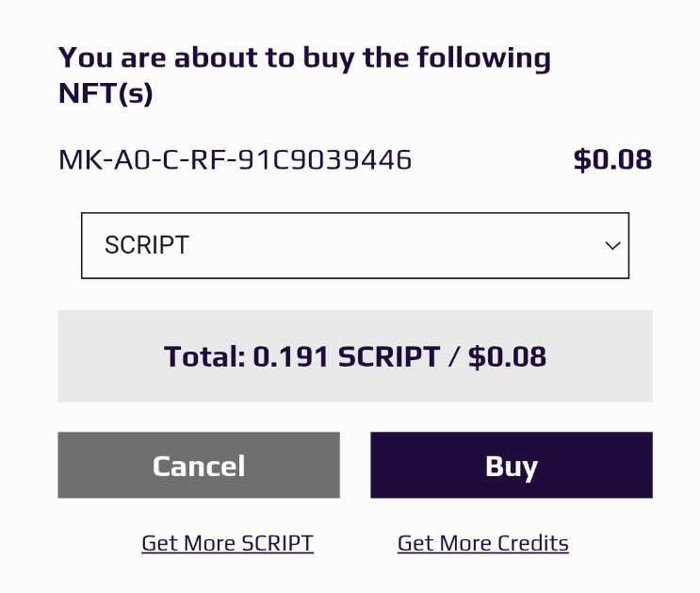This screenshot has height=593, width=700.
Task: Open the SCRIPT payment currency dropdown
Action: [355, 245]
